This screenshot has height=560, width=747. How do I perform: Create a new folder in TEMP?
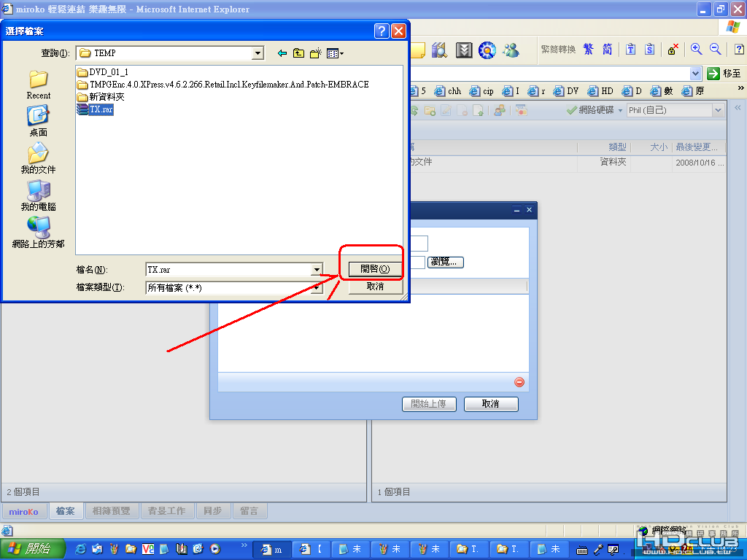(x=315, y=53)
